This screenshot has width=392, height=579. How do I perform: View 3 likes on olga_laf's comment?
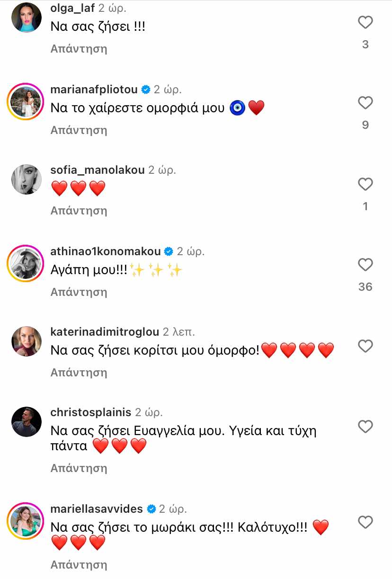pyautogui.click(x=365, y=45)
